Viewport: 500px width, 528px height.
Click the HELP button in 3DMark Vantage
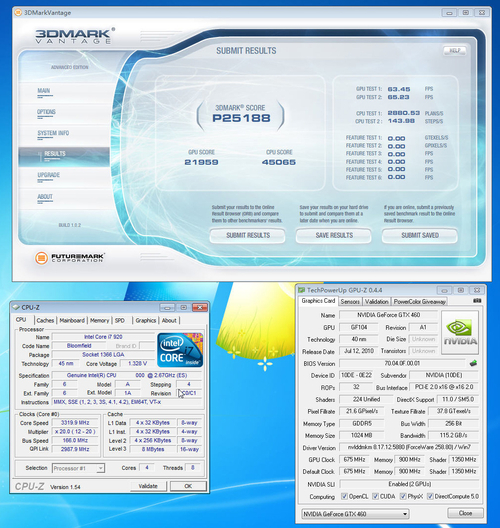pyautogui.click(x=455, y=51)
